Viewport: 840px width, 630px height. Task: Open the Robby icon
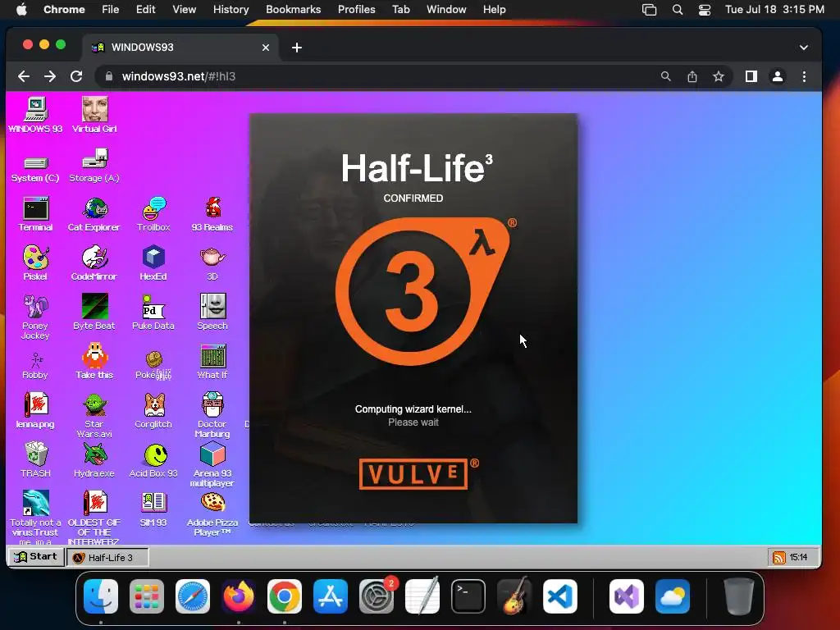point(35,365)
